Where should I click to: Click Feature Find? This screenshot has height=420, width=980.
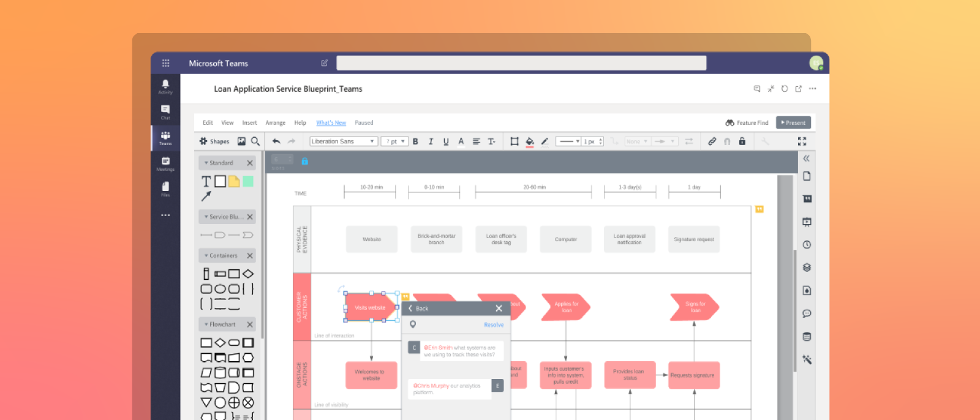click(747, 122)
